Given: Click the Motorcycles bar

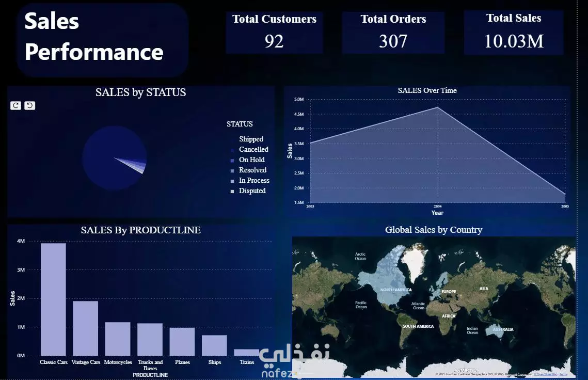Looking at the screenshot, I should 118,339.
